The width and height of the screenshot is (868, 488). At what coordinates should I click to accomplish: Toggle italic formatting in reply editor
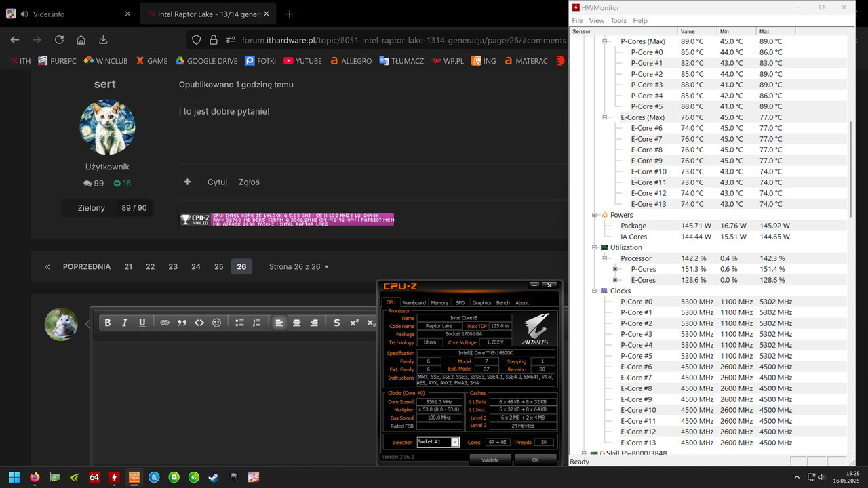click(125, 323)
